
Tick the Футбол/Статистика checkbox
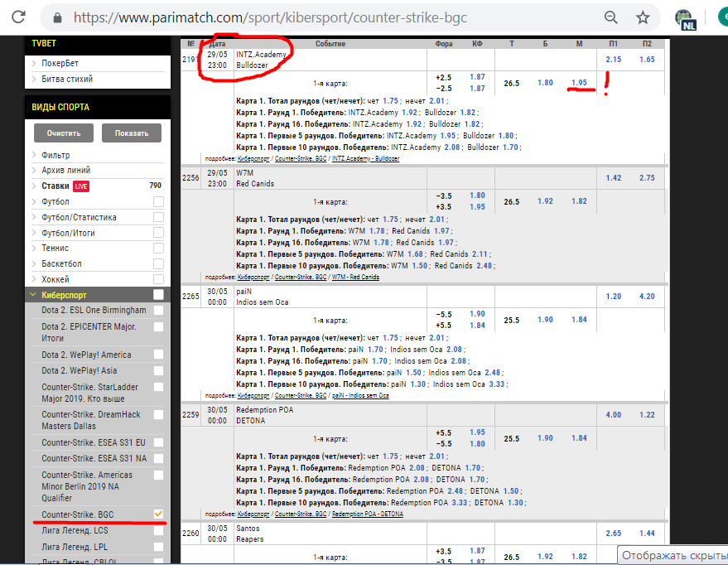point(158,217)
